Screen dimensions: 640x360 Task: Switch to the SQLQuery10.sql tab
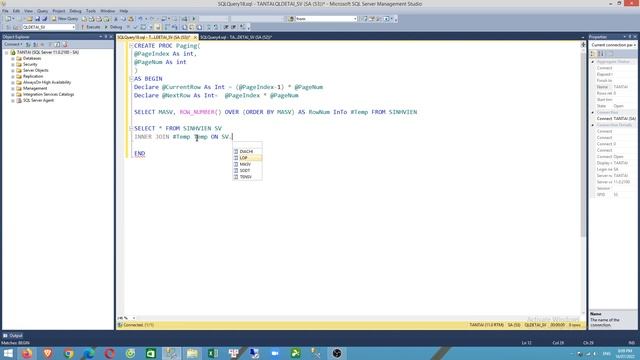pyautogui.click(x=154, y=37)
